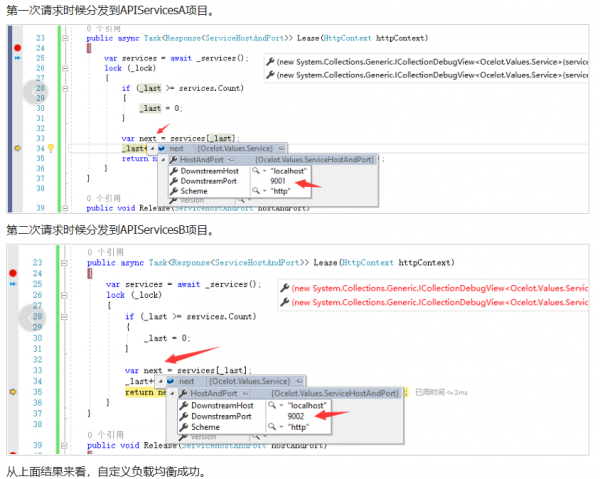Collapse Lease method at line 23, APIServicesB screenshot
This screenshot has height=479, width=600.
click(x=64, y=263)
